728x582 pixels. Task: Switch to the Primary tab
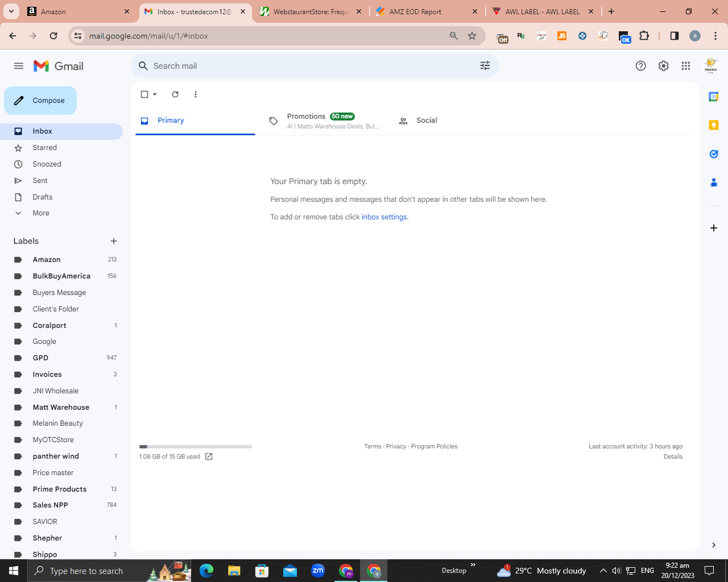click(x=195, y=120)
